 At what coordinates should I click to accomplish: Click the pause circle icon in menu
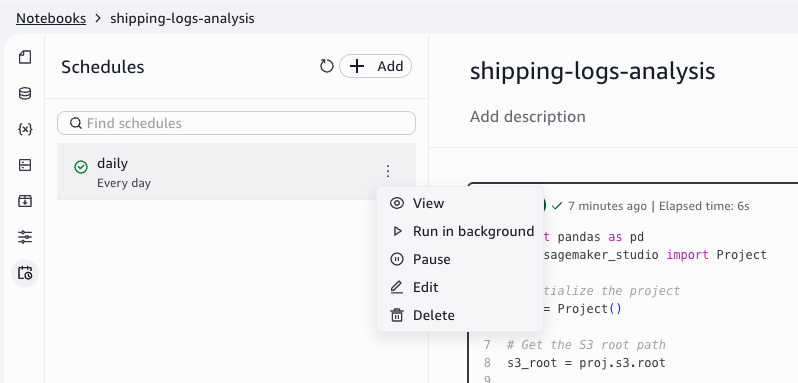[x=396, y=259]
